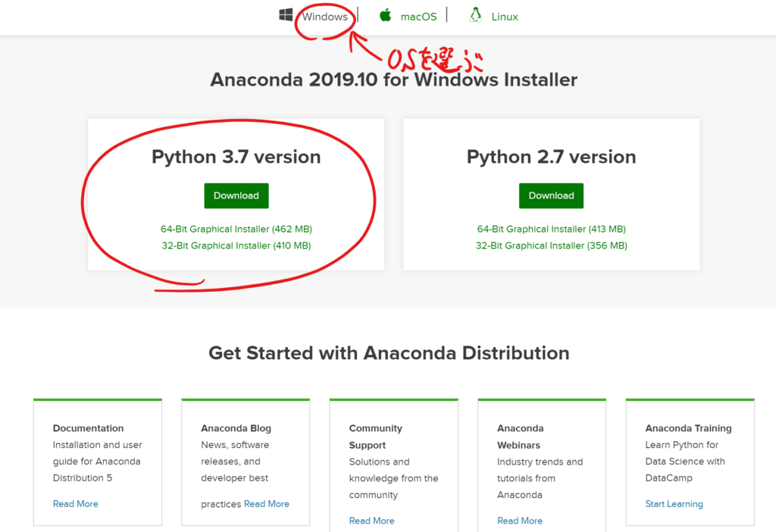Open 32-Bit Graphical Installer (410 MB) link

(x=236, y=246)
